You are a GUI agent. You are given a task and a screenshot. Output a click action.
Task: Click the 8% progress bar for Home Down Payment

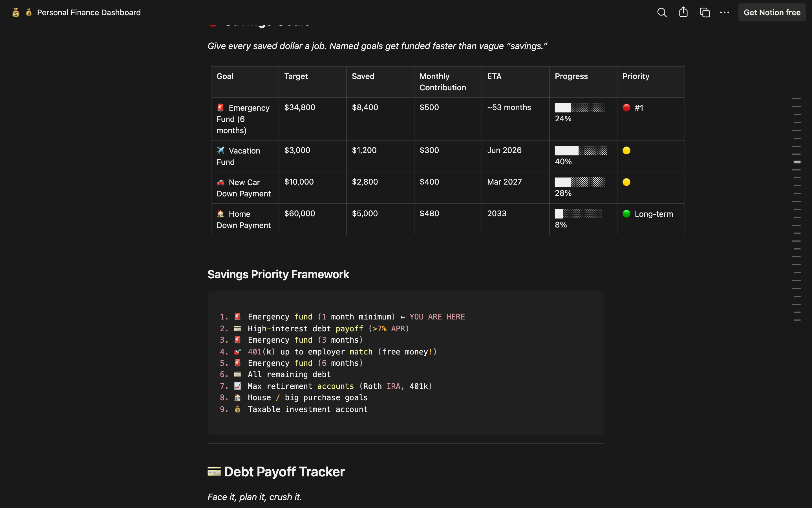click(579, 214)
